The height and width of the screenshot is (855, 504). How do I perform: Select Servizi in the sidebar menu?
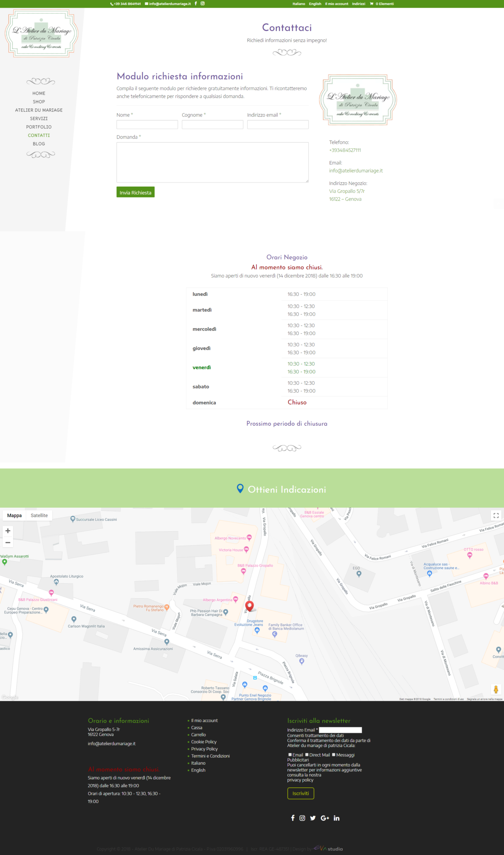[x=39, y=119]
